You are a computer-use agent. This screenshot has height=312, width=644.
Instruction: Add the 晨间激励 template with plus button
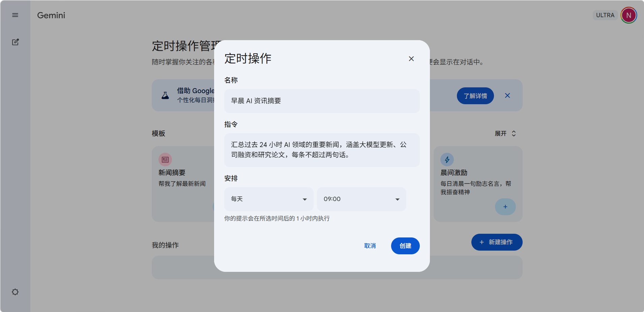(x=505, y=207)
